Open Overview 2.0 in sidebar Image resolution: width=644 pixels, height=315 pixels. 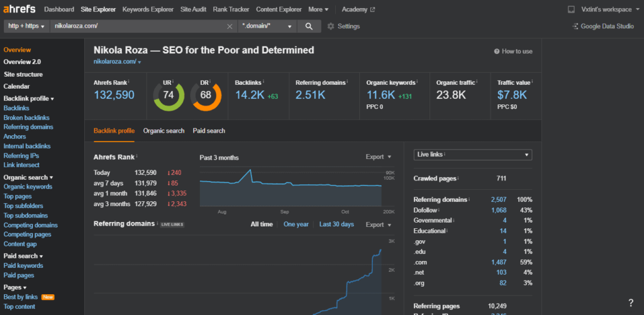(22, 62)
